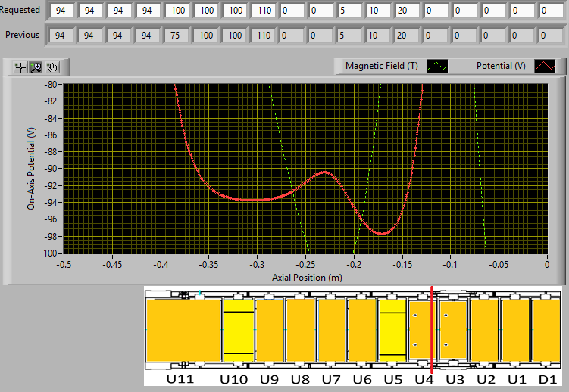569x392 pixels.
Task: Click the On-Axis Potential (V) axis label
Action: (32, 168)
